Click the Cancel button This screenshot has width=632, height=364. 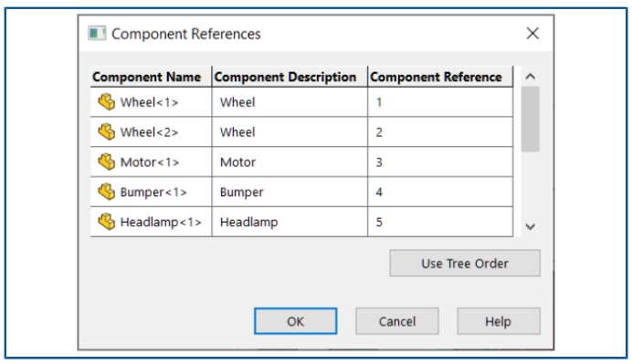(397, 321)
